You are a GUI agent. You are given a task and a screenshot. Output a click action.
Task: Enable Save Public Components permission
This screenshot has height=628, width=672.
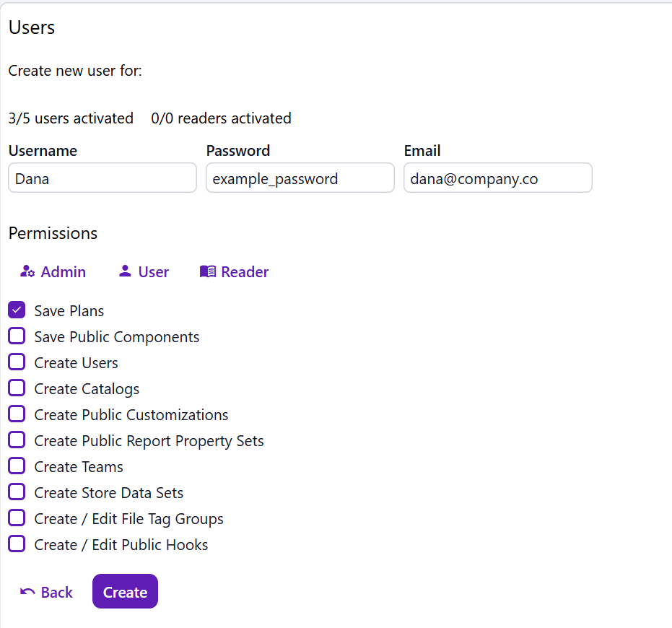[x=17, y=336]
